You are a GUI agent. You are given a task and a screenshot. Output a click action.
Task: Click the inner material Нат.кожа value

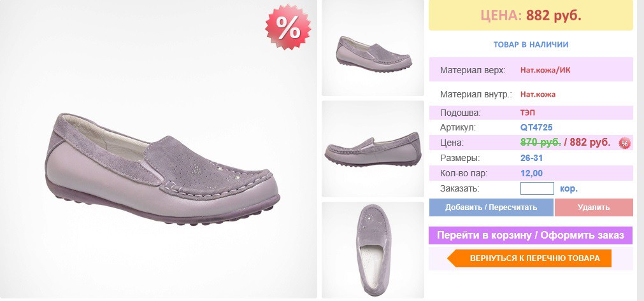click(x=538, y=94)
